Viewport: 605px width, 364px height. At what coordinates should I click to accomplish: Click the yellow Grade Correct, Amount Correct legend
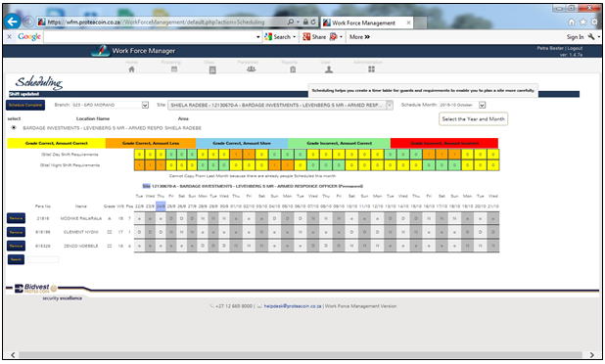pos(57,143)
